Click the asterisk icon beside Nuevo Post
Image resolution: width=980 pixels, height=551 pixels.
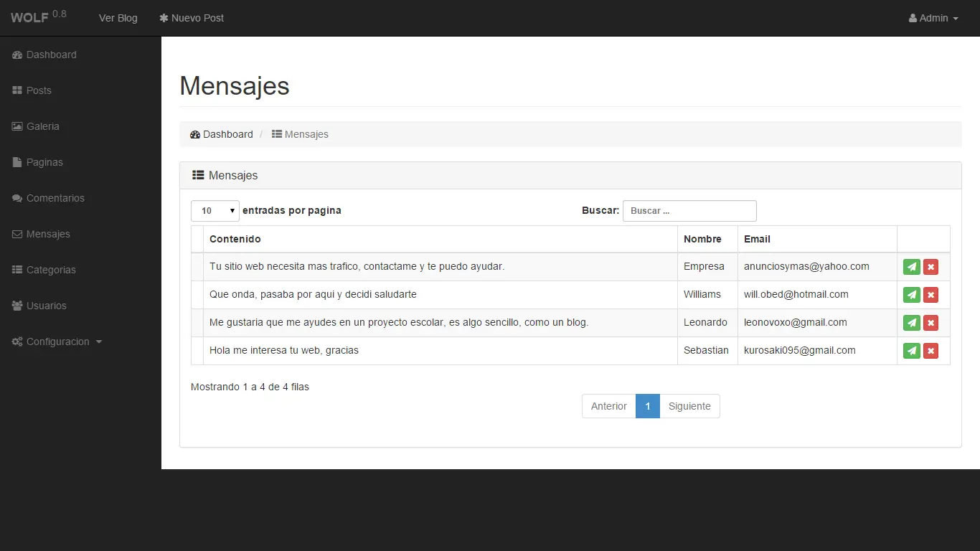(x=164, y=18)
